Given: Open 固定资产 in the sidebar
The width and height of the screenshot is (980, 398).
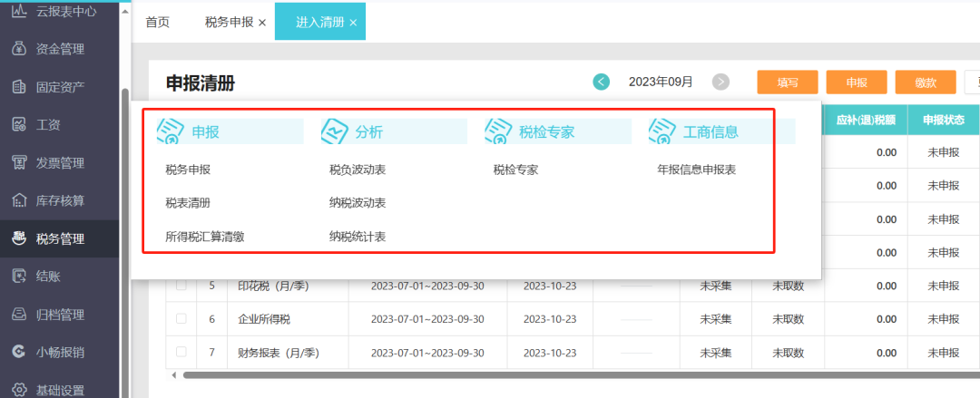Looking at the screenshot, I should 59,87.
